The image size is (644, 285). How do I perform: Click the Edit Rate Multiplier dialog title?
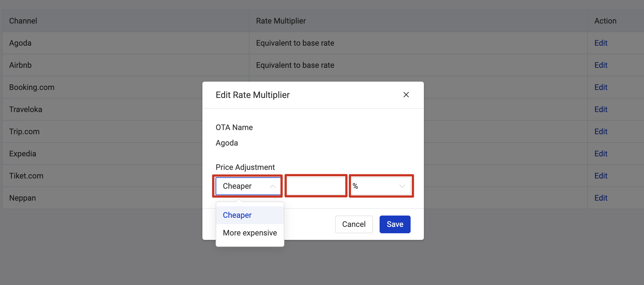pos(253,95)
